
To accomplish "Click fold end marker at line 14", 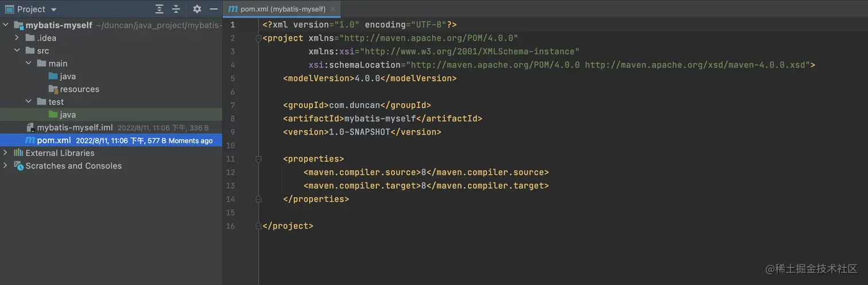I will [258, 199].
